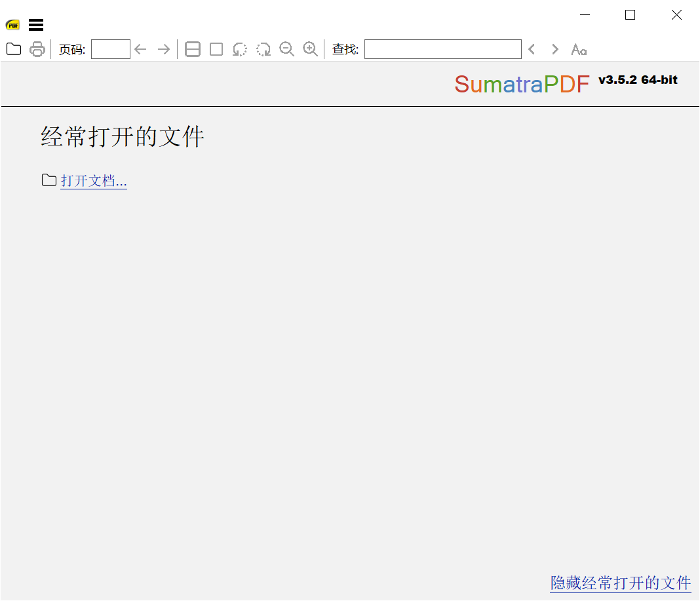Image resolution: width=700 pixels, height=601 pixels.
Task: Find previous match arrow
Action: (x=532, y=49)
